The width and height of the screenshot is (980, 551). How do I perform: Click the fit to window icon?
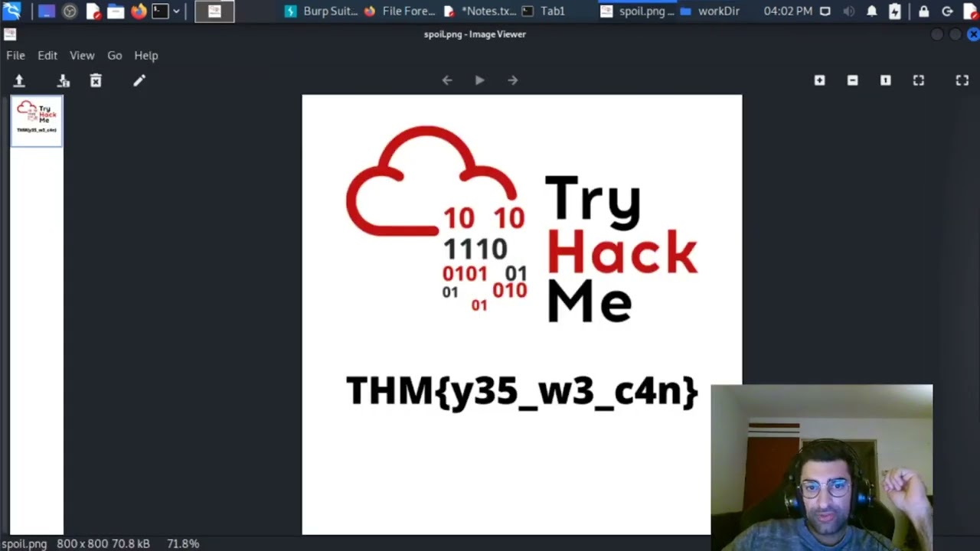click(x=918, y=80)
